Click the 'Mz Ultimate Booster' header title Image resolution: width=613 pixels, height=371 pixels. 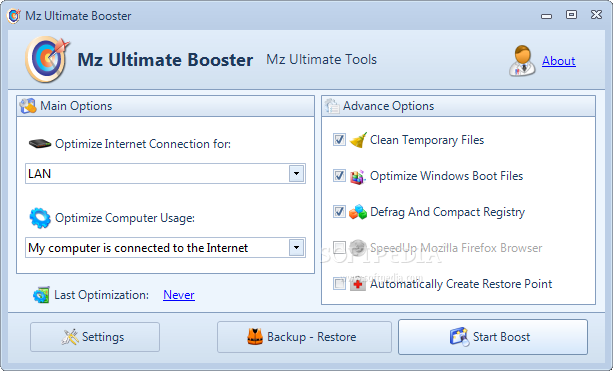coord(165,60)
